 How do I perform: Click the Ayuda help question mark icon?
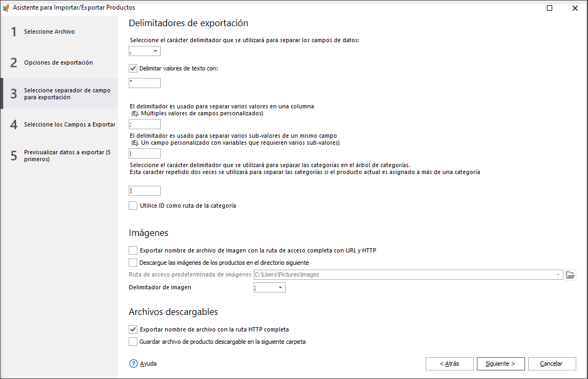[134, 364]
